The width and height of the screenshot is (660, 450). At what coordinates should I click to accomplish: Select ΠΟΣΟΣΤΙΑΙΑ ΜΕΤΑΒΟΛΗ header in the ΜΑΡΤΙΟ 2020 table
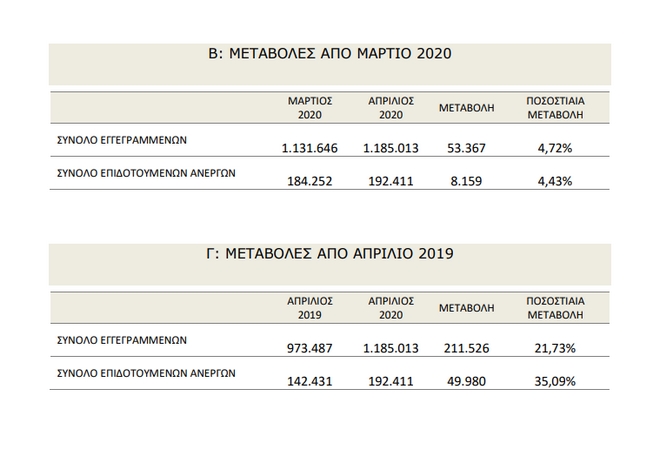(x=555, y=108)
